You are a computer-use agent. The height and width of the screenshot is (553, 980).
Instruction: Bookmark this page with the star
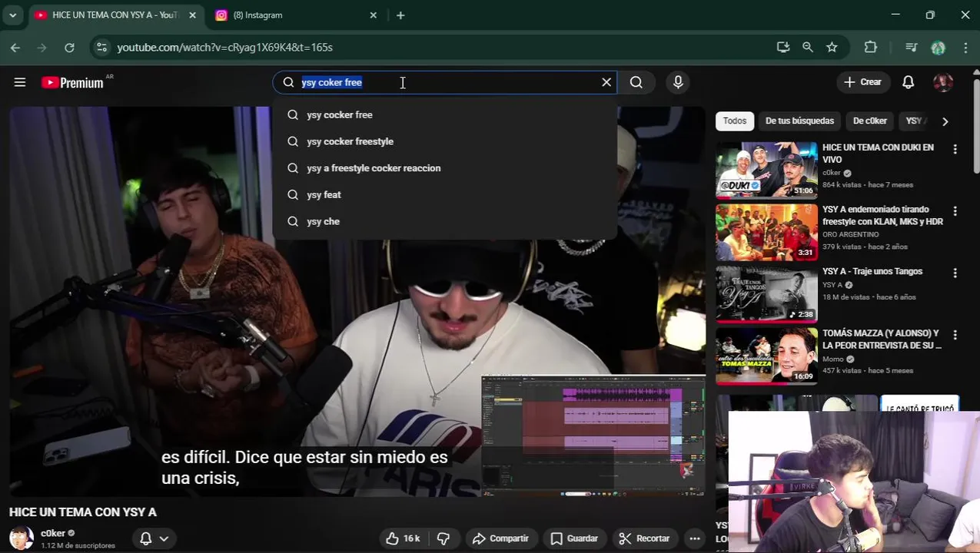pyautogui.click(x=832, y=48)
